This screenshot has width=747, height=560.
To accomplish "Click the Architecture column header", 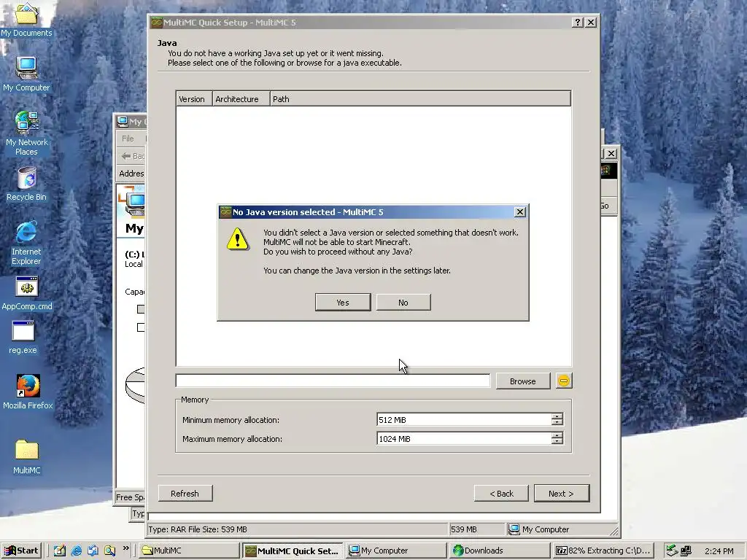I will [x=241, y=99].
